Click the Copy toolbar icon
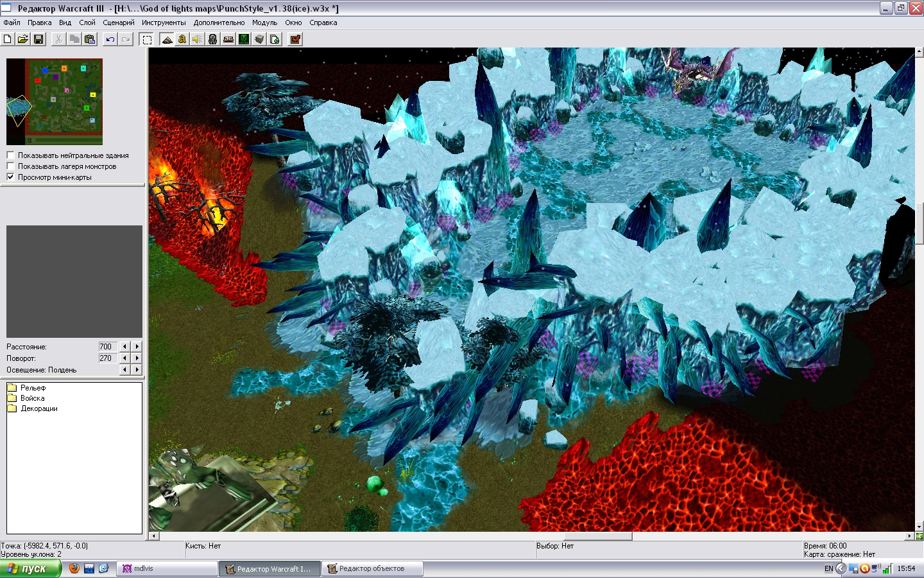 (x=74, y=39)
